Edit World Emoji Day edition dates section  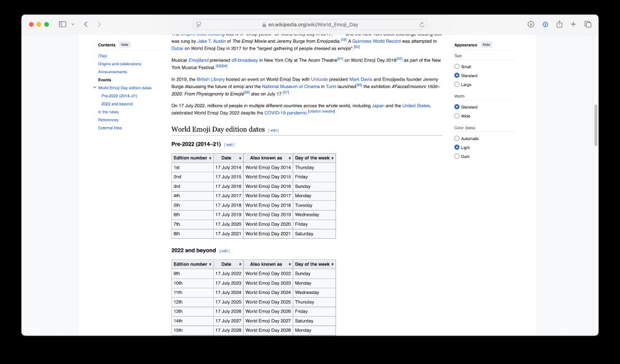[273, 130]
